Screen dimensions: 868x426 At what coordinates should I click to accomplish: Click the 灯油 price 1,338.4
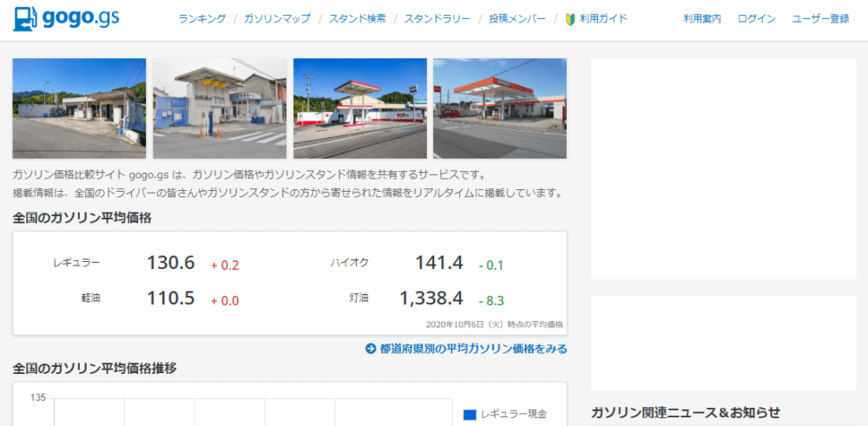431,298
